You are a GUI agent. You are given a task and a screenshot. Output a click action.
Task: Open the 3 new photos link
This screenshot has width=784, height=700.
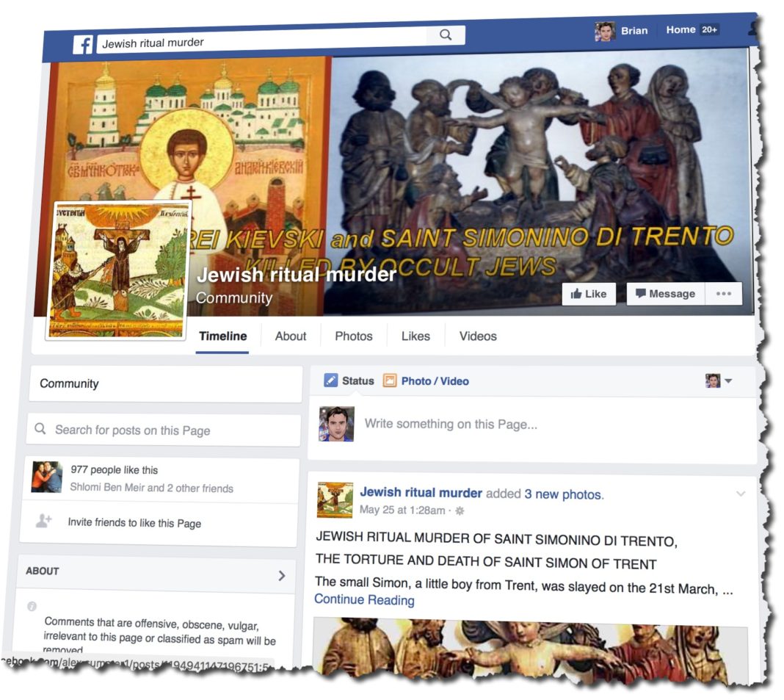[x=564, y=494]
